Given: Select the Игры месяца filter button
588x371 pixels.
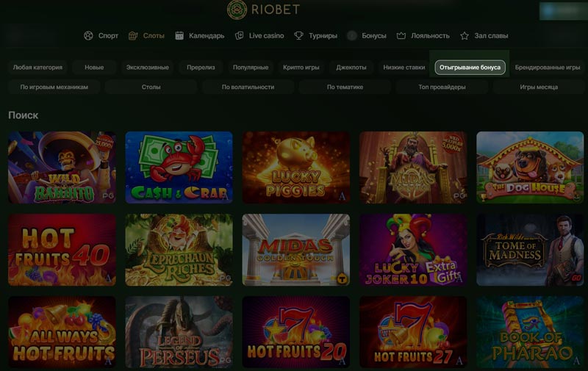Looking at the screenshot, I should [x=539, y=87].
